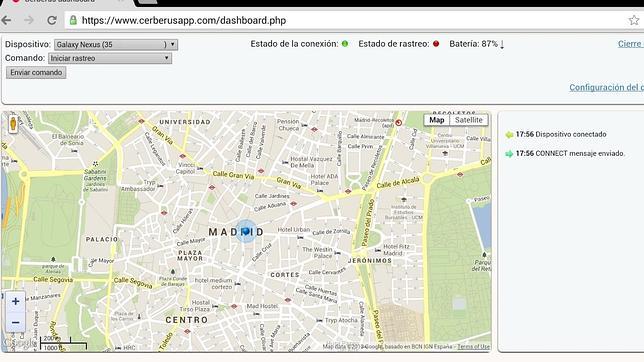Image resolution: width=644 pixels, height=362 pixels.
Task: Click the PLAZA MAYOR label on the map
Action: coord(190,256)
